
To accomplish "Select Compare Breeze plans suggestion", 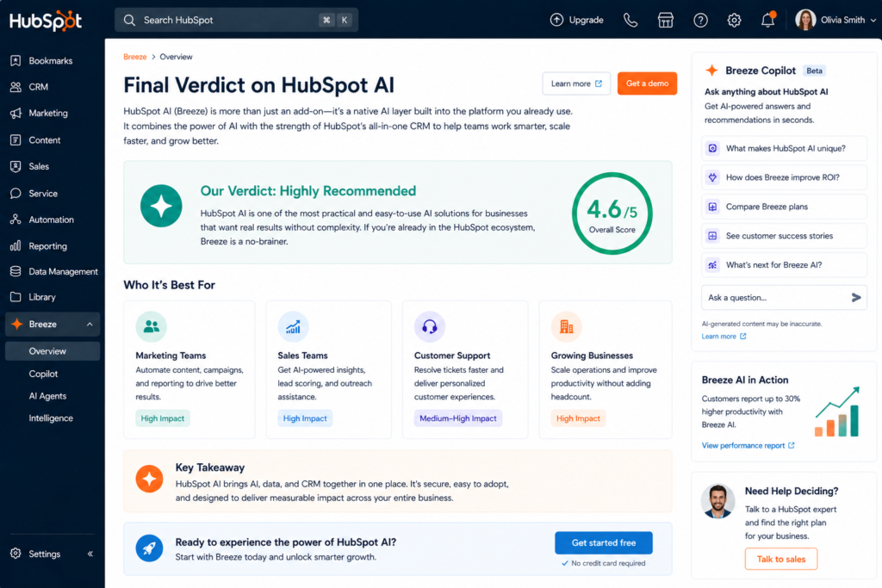I will (784, 207).
